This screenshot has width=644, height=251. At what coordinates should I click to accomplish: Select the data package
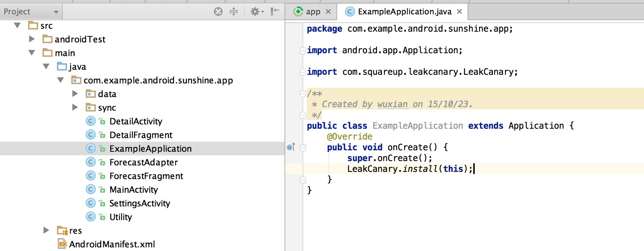click(x=107, y=94)
